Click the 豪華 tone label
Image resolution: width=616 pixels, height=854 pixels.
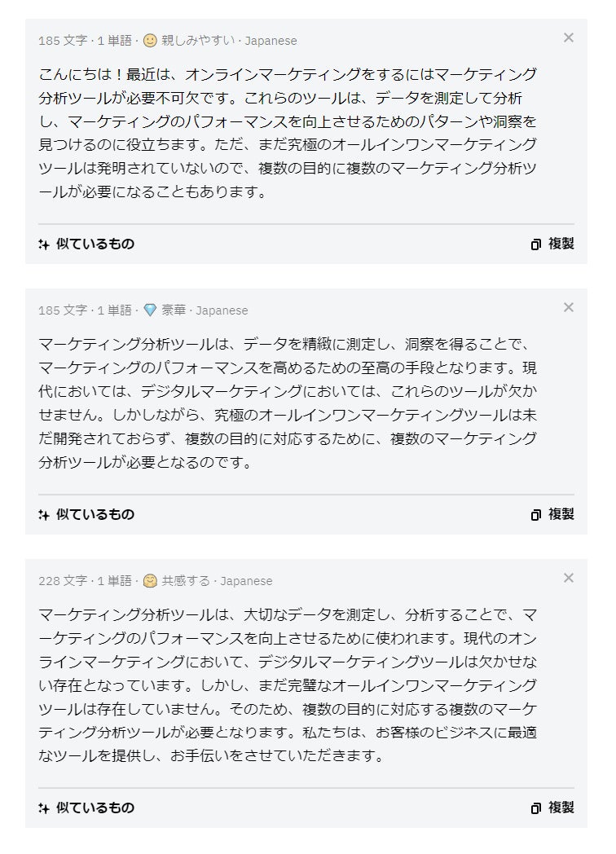174,310
